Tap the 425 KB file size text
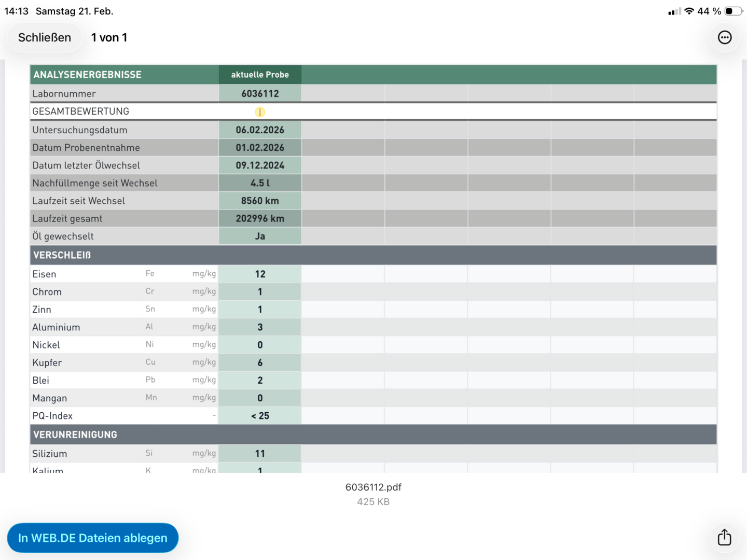Viewport: 747px width, 560px height. [373, 502]
